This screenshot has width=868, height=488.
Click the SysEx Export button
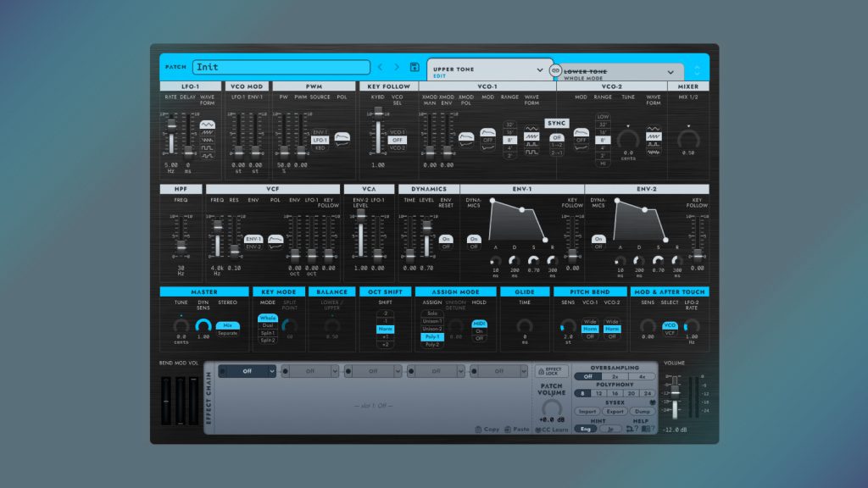(x=615, y=412)
